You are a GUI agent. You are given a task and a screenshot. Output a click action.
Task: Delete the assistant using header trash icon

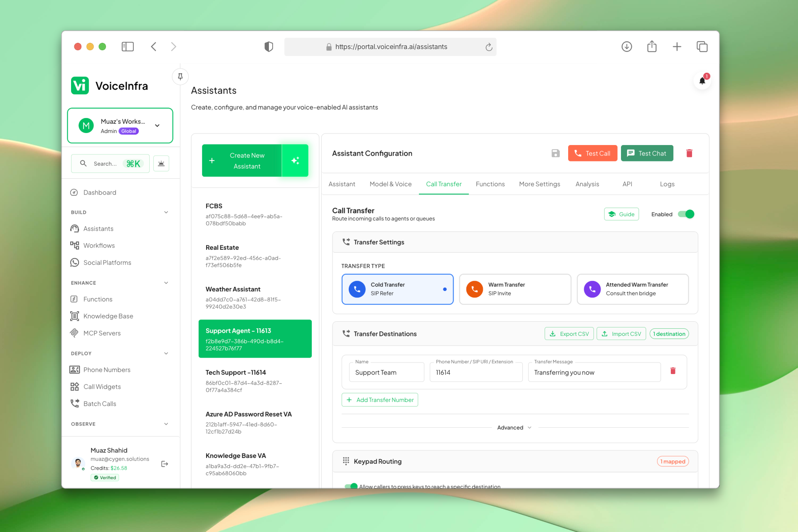coord(689,153)
